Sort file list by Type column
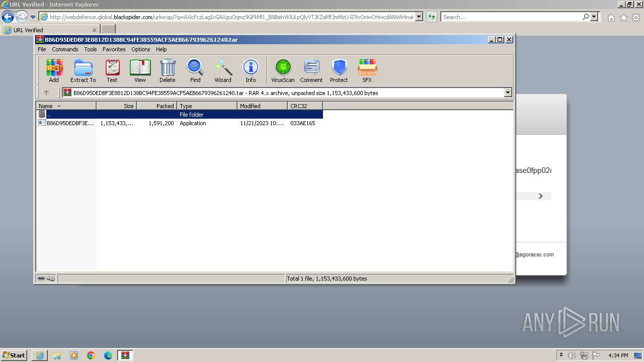 [207, 106]
